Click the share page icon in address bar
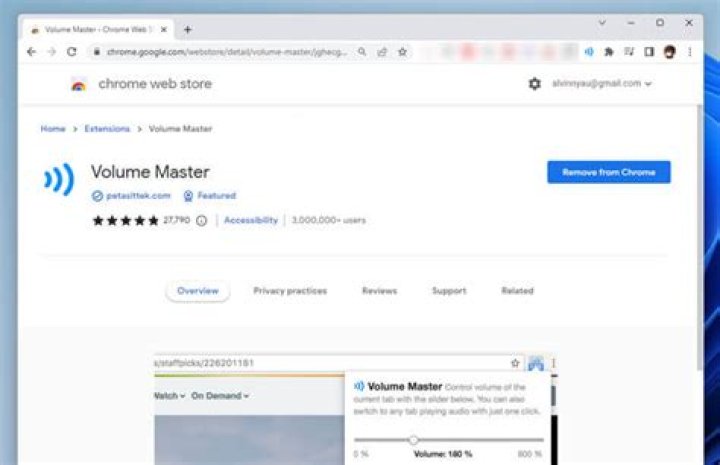 pos(382,52)
